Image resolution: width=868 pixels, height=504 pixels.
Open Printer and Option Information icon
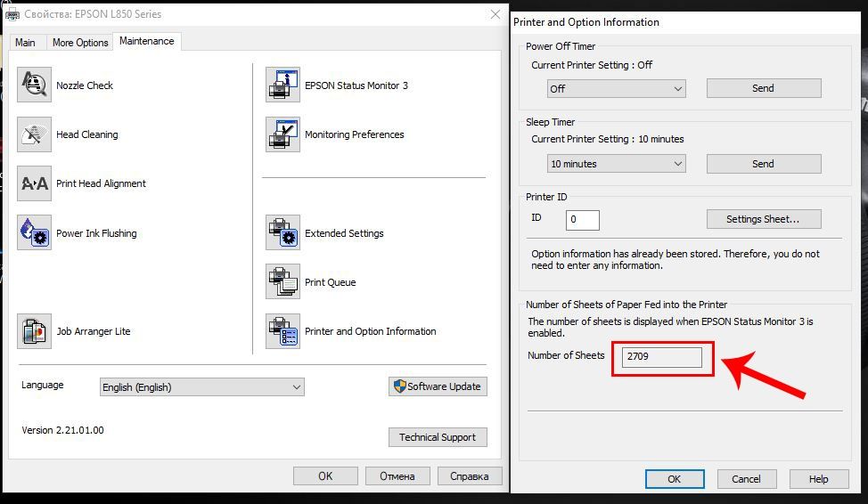click(283, 331)
